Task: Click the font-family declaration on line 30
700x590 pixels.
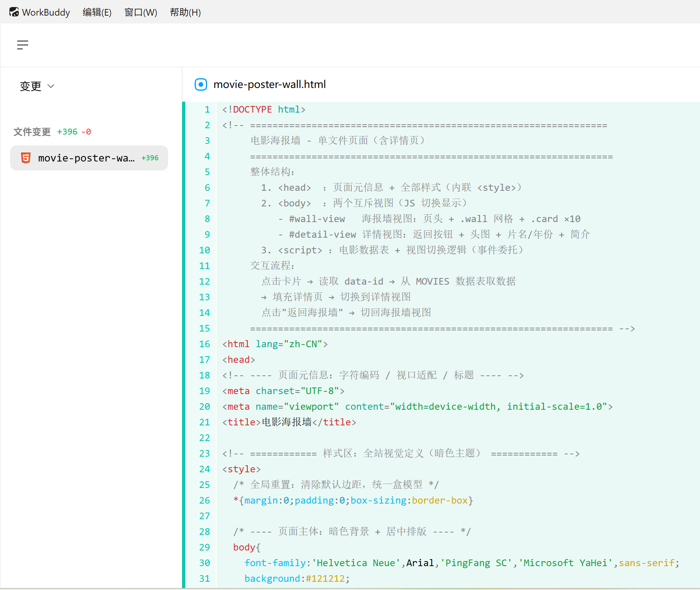Action: (x=462, y=563)
